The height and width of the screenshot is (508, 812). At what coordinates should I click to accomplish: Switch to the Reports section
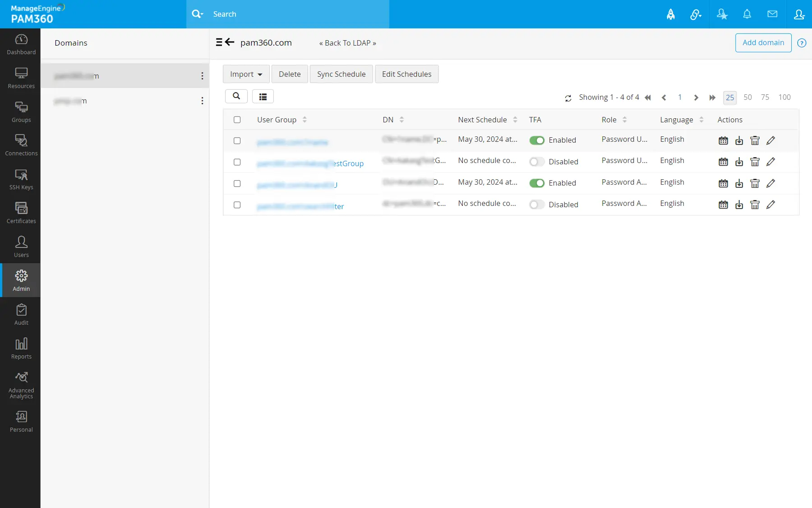(21, 348)
